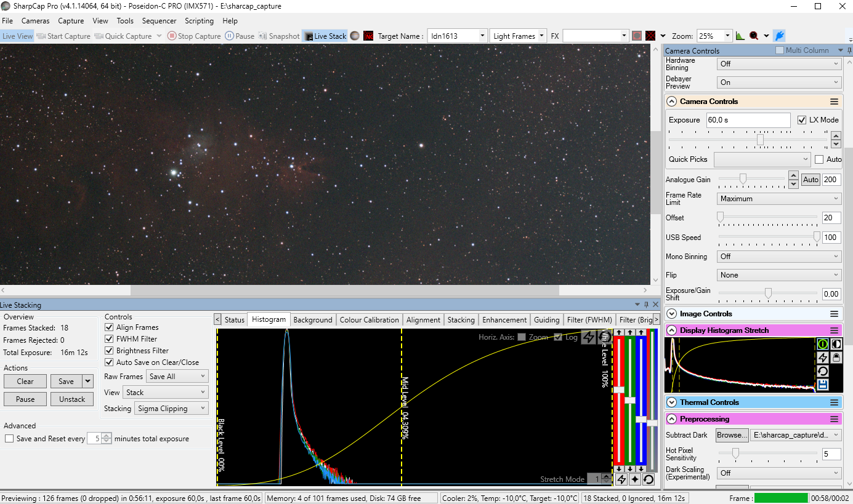The image size is (853, 504).
Task: Click the Save button in Live Stacking
Action: click(x=66, y=382)
